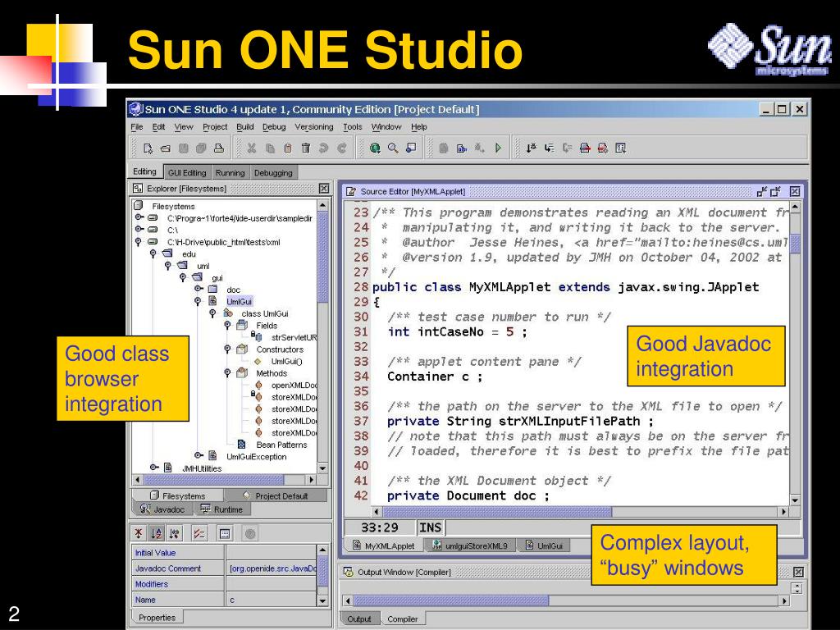The image size is (840, 630).
Task: Select the Project Default explorer tab
Action: 276,495
